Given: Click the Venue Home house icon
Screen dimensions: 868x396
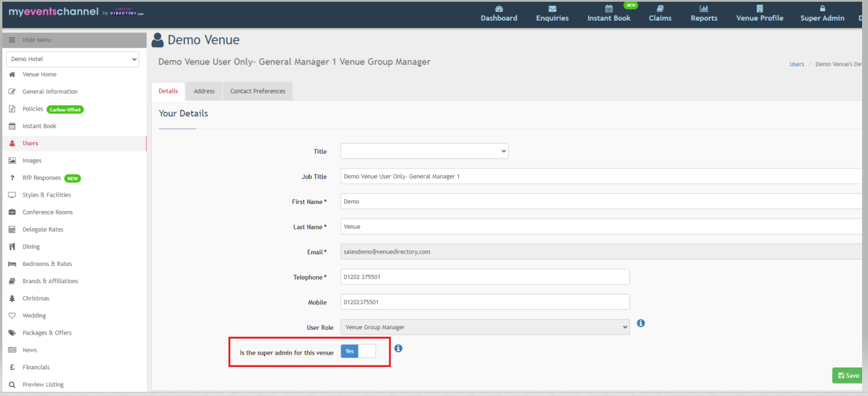Looking at the screenshot, I should pyautogui.click(x=12, y=74).
